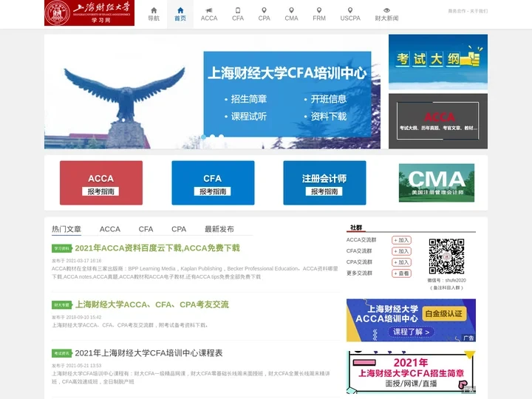Open the 考试大纲 banner image

click(438, 62)
